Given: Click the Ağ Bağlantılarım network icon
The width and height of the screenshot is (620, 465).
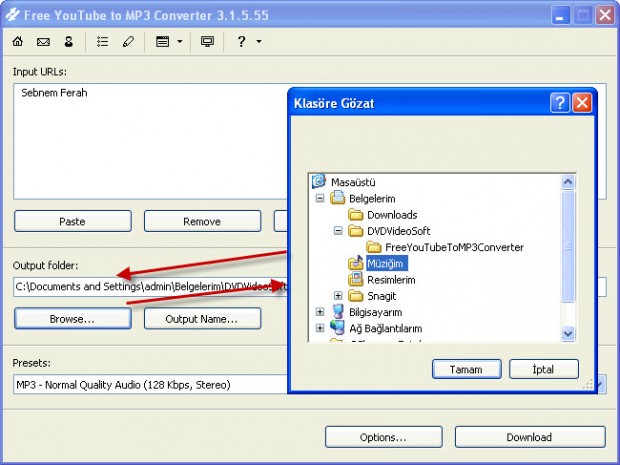Looking at the screenshot, I should [x=338, y=328].
